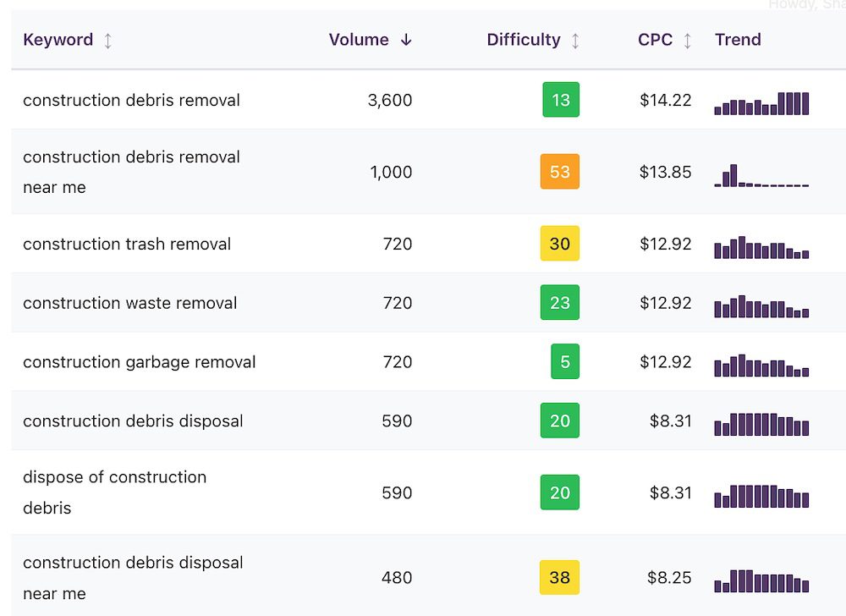The width and height of the screenshot is (846, 616).
Task: Open keyword 'construction debris removal'
Action: [x=131, y=101]
